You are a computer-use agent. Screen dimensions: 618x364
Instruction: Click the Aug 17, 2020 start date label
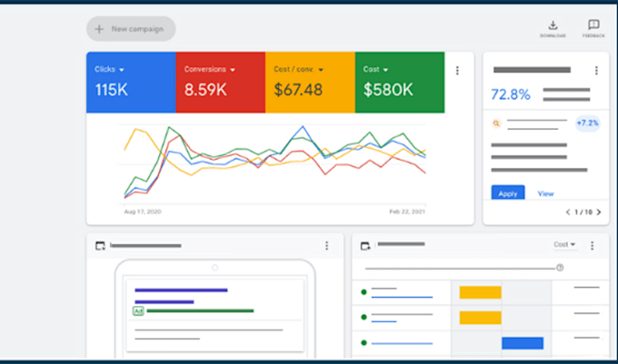point(143,212)
